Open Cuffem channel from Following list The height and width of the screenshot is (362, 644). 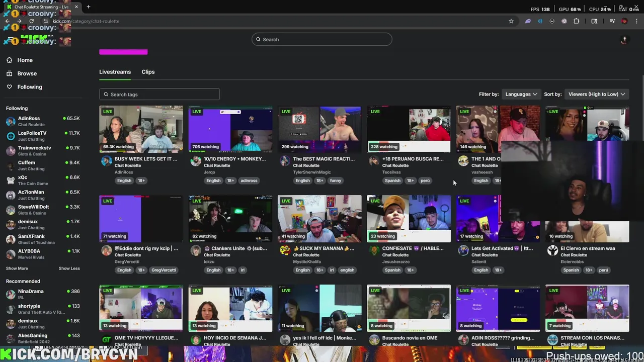click(43, 165)
